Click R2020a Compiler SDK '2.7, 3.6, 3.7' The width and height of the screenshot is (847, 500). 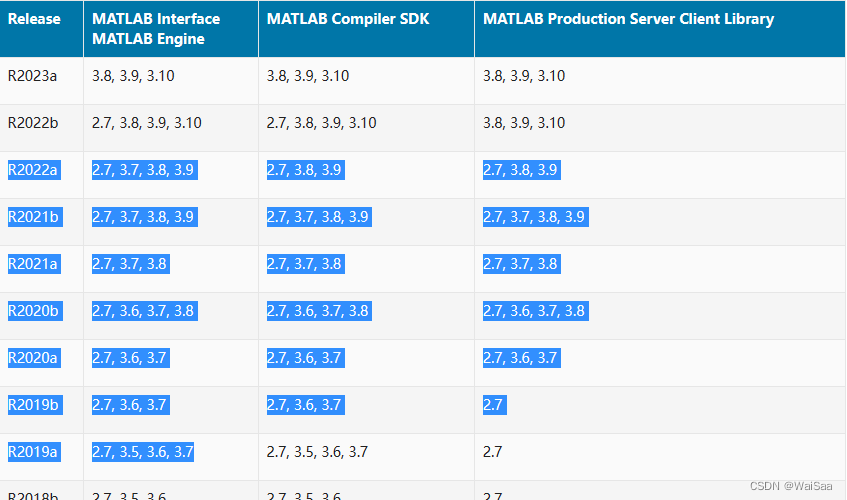tap(306, 357)
